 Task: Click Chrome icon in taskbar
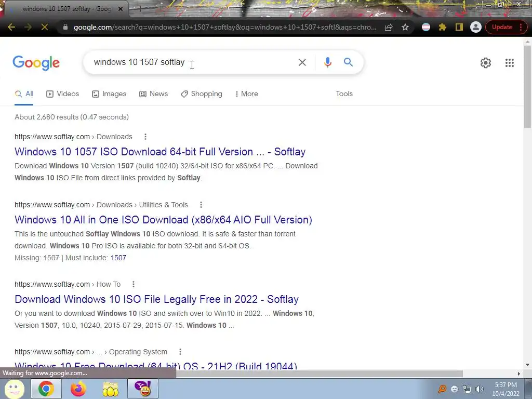click(46, 389)
